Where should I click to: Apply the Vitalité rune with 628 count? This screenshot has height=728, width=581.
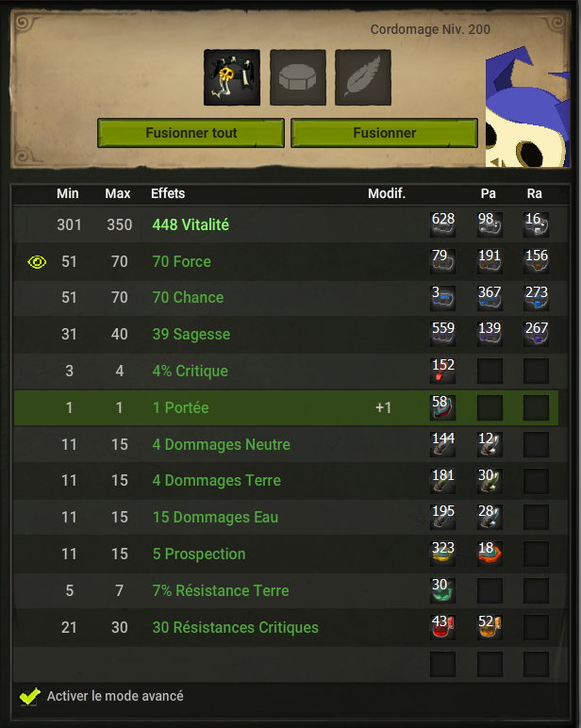[x=442, y=224]
